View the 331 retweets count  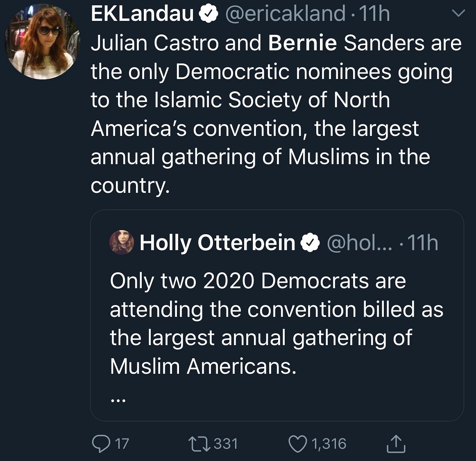(x=226, y=444)
